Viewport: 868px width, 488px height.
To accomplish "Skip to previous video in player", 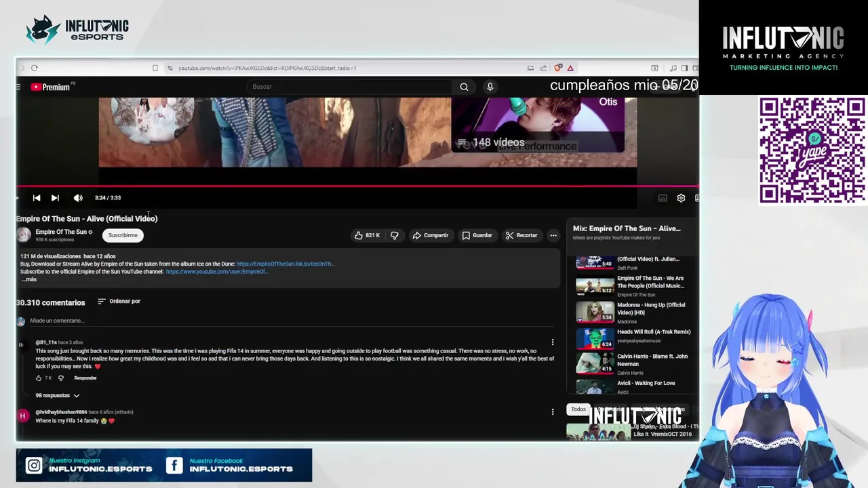I will coord(37,198).
